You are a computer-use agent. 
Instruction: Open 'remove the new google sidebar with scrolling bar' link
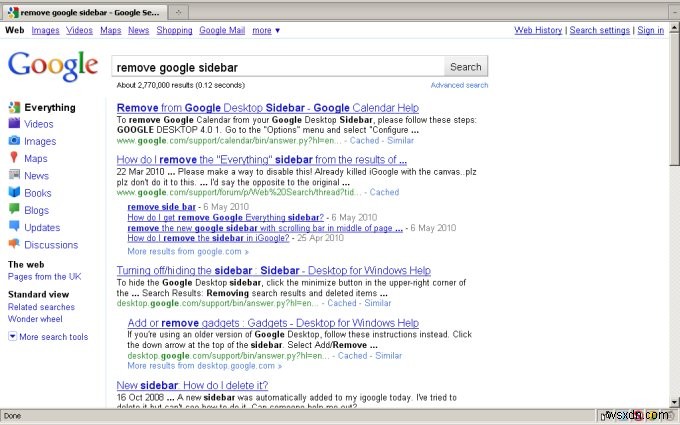click(x=265, y=228)
